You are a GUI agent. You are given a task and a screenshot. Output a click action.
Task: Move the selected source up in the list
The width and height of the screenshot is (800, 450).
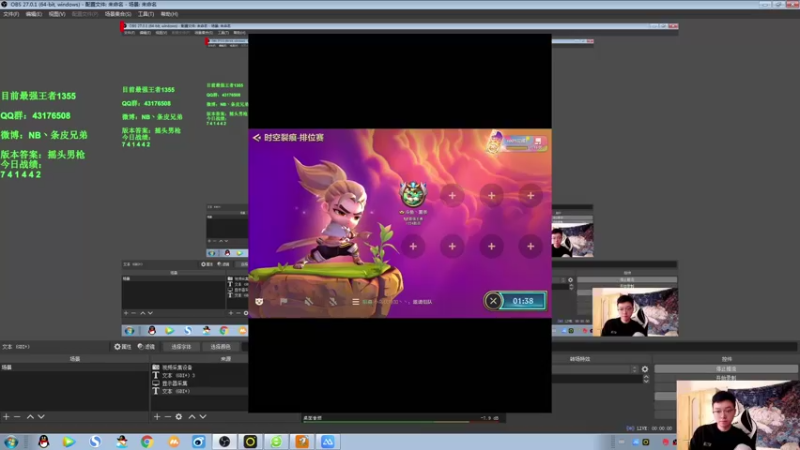pyautogui.click(x=192, y=417)
